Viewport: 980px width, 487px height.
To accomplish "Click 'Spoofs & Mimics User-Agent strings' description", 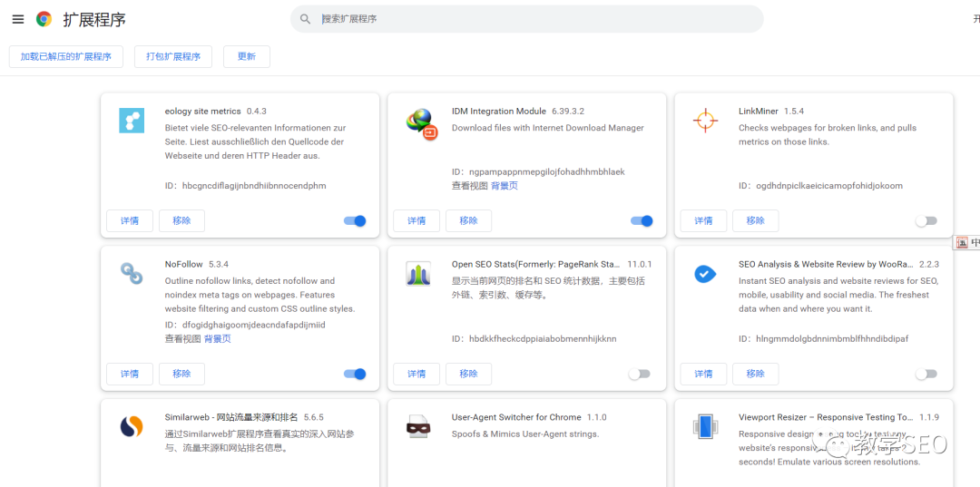I will (x=525, y=433).
